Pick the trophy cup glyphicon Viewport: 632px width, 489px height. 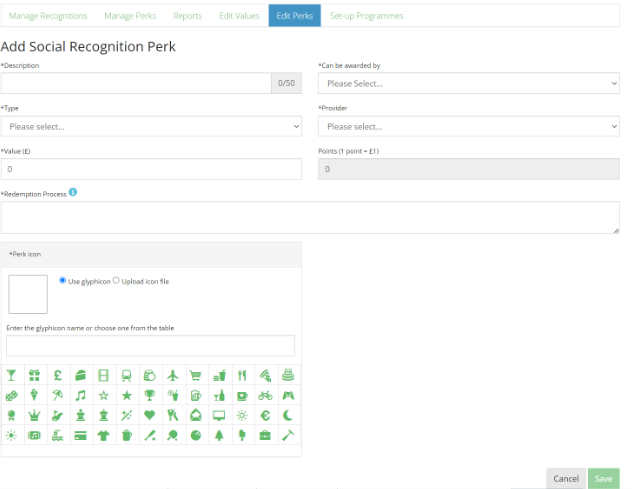click(150, 395)
